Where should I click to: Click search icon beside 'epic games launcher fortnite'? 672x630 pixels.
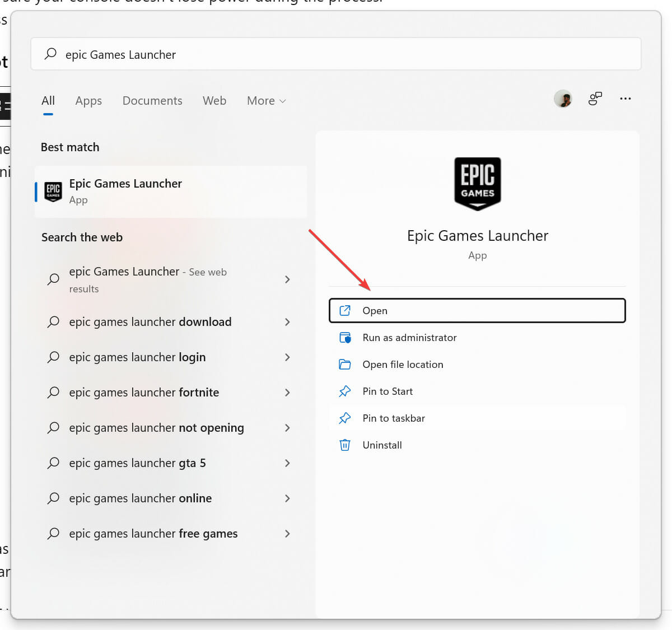point(53,393)
